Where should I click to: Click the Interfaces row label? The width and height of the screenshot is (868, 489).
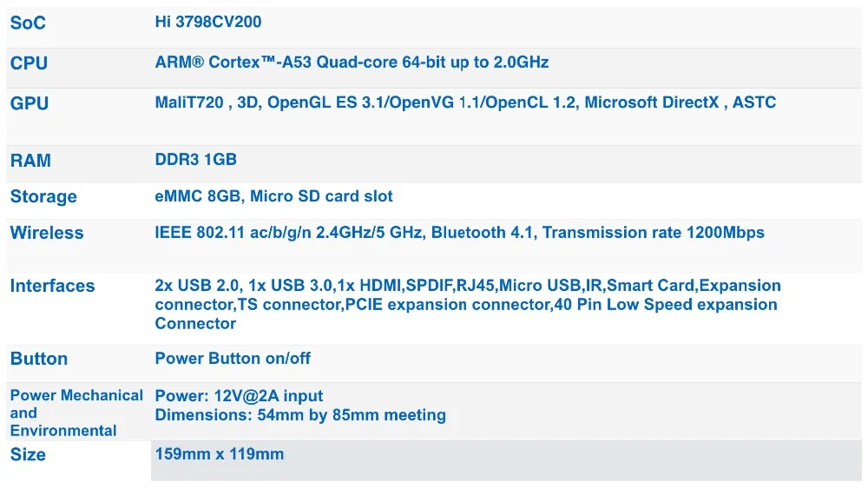click(x=52, y=286)
